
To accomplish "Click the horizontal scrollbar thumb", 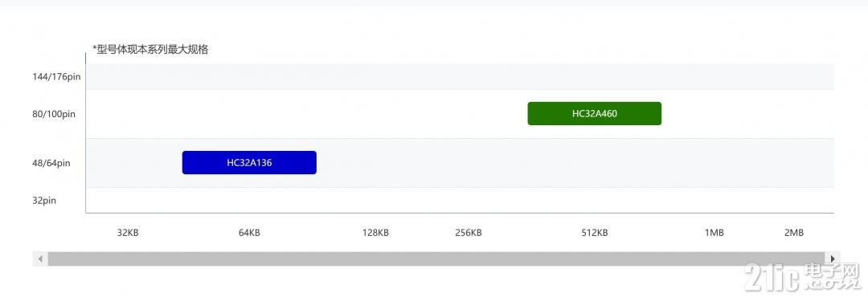I will tap(436, 258).
